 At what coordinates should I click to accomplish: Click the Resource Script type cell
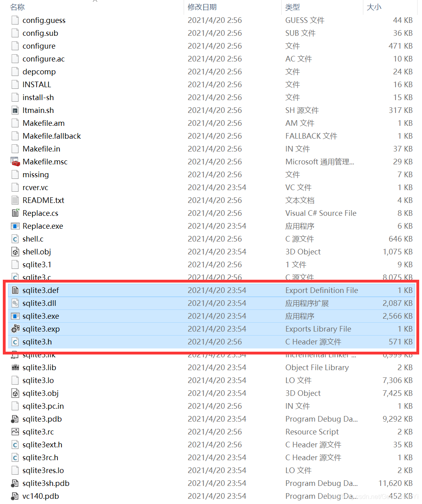point(312,432)
